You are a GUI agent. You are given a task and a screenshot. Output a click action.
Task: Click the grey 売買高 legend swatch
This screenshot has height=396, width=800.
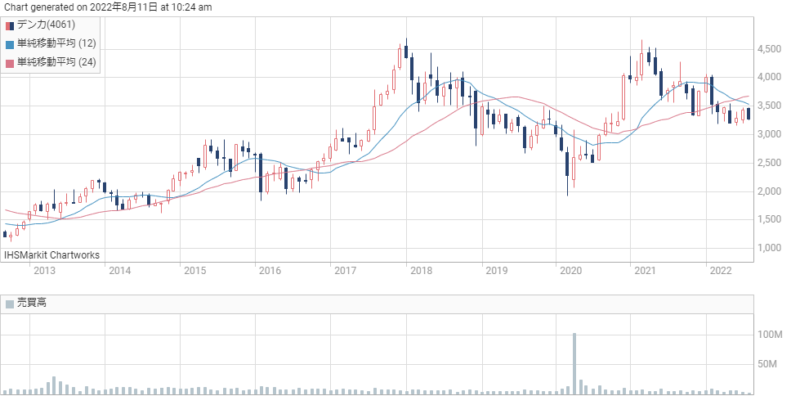coord(10,304)
